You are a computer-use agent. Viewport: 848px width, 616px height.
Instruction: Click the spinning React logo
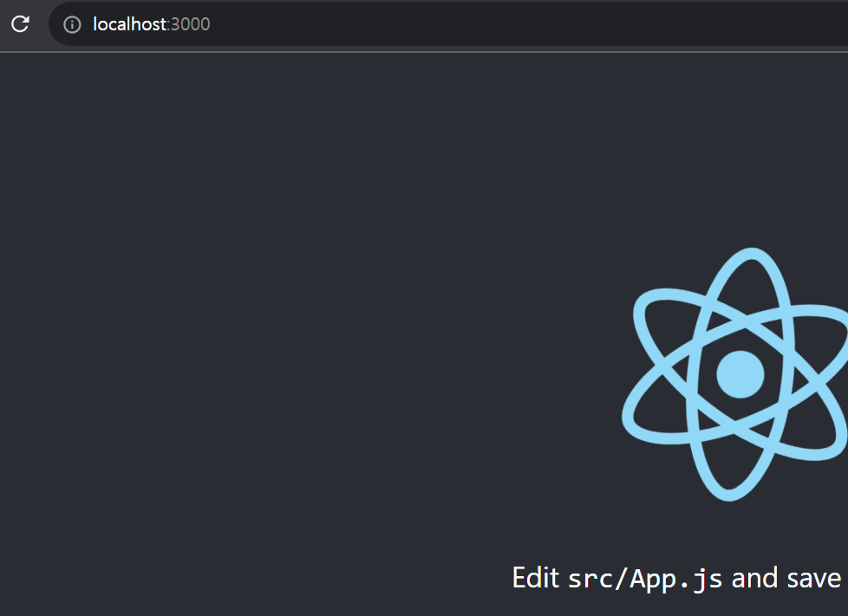click(x=735, y=374)
